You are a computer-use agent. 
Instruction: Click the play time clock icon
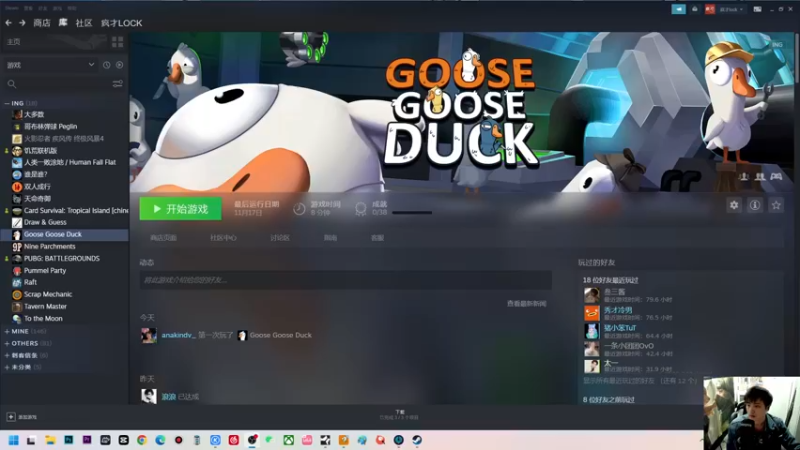click(299, 208)
